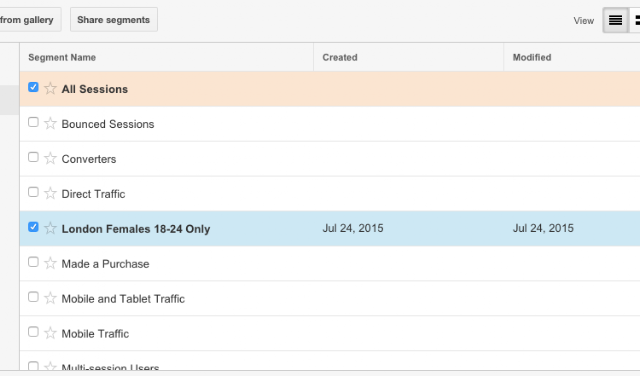Image resolution: width=640 pixels, height=376 pixels.
Task: Click the Created date Jul 24, 2015
Action: pos(353,228)
